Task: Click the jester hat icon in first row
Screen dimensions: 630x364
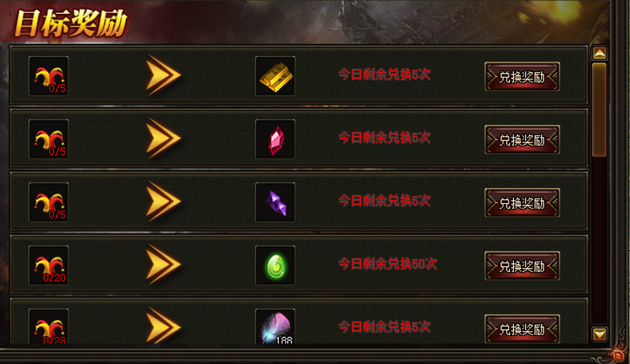Action: pyautogui.click(x=49, y=76)
